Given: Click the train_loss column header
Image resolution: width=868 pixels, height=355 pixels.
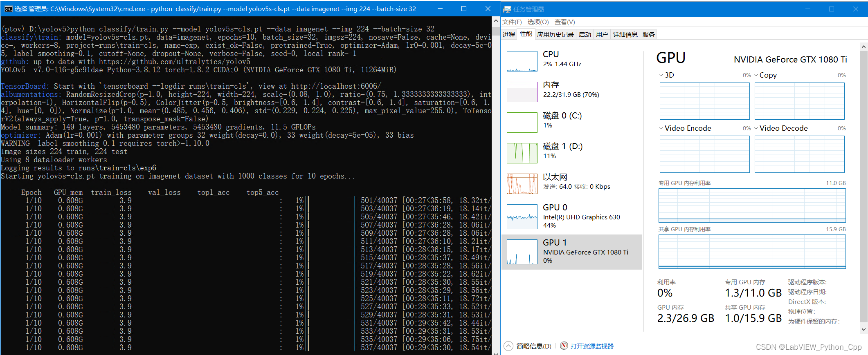Looking at the screenshot, I should (x=111, y=192).
